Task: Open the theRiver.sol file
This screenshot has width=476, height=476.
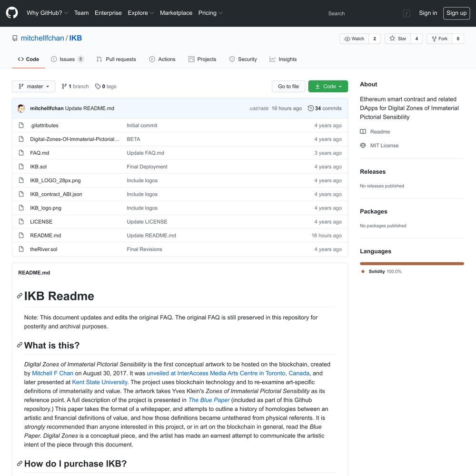Action: click(43, 249)
